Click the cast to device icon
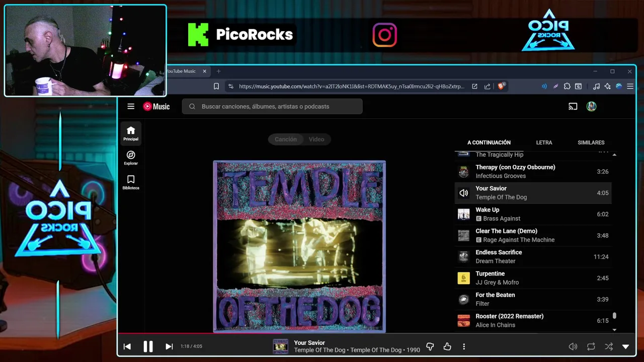The height and width of the screenshot is (362, 644). [573, 106]
